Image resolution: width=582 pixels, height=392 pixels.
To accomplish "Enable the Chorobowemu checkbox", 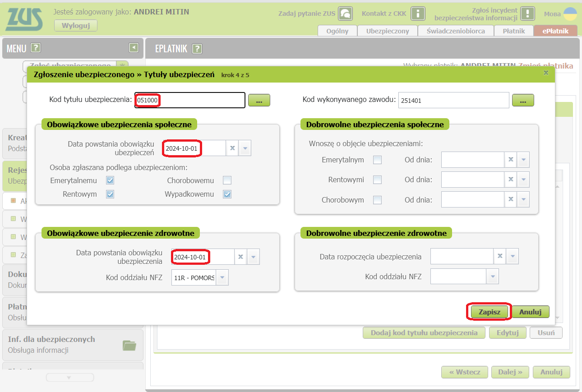I will (227, 180).
